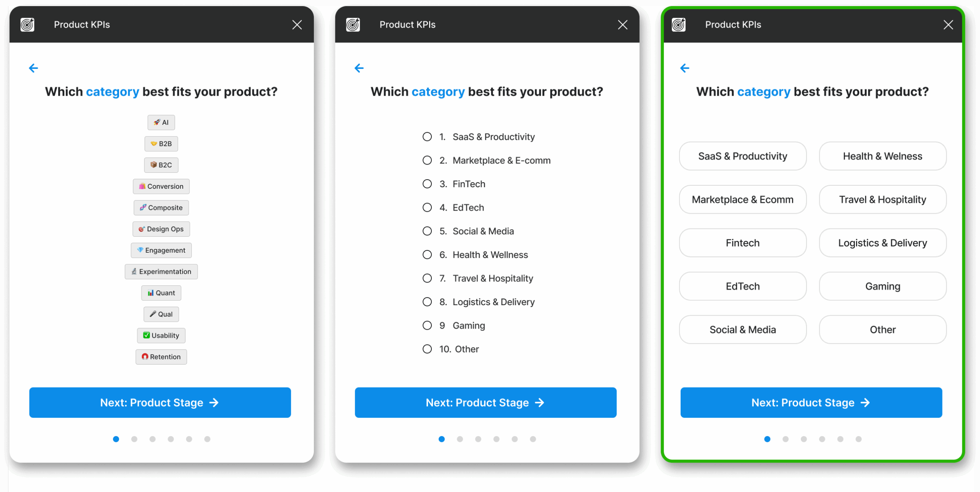Click Next: Product Stage in right panel
Screen dimensions: 980x492
811,402
